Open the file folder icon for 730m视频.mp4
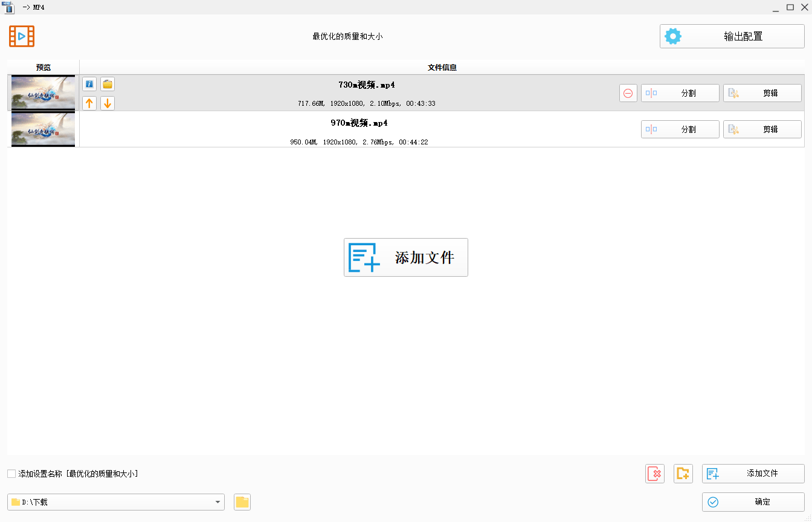This screenshot has width=812, height=522. (108, 84)
